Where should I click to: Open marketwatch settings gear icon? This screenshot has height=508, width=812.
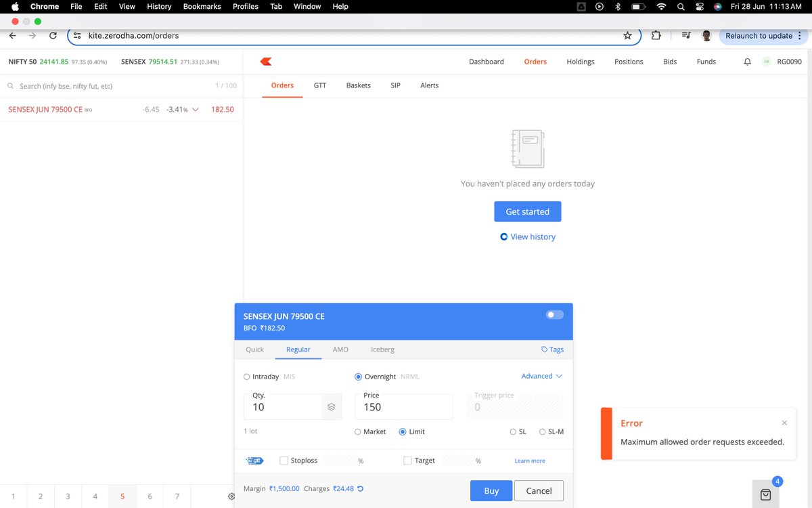pyautogui.click(x=231, y=496)
